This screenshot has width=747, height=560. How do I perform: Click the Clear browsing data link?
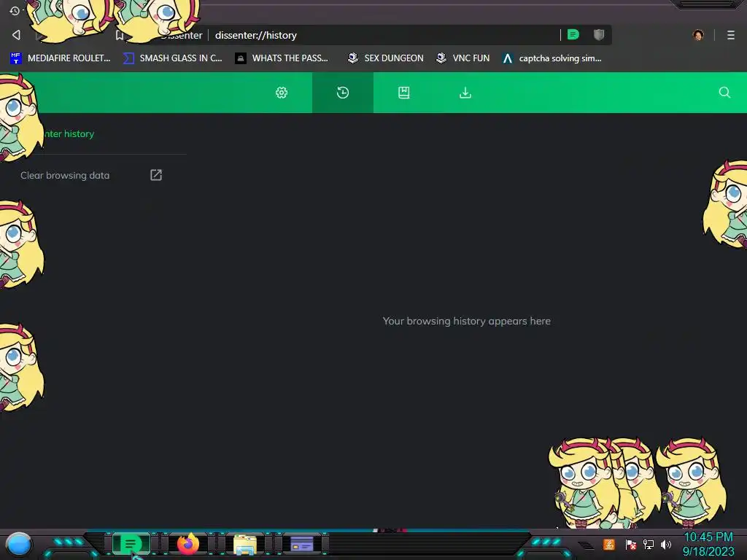pyautogui.click(x=65, y=175)
